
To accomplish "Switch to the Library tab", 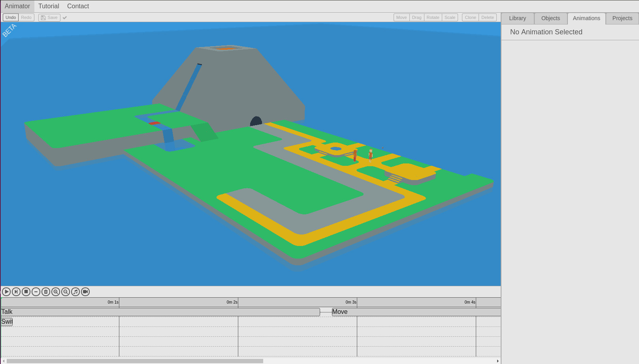I will 517,18.
